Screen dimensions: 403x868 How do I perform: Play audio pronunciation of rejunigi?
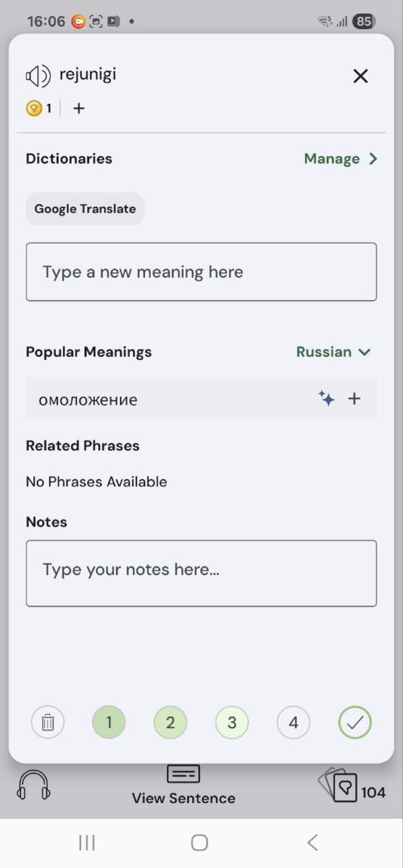[x=38, y=76]
